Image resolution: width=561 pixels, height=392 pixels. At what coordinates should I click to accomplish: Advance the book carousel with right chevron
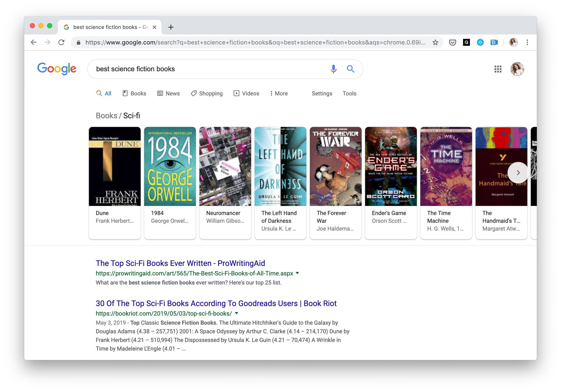click(518, 173)
